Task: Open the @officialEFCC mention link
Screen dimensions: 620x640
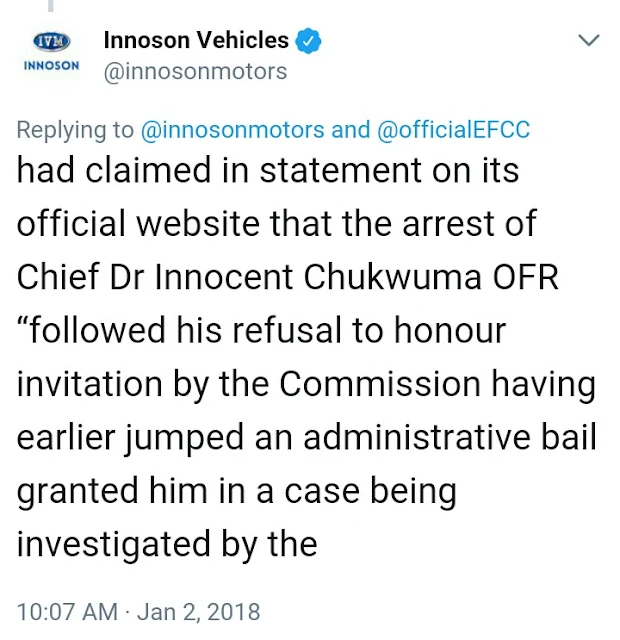Action: coord(453,130)
